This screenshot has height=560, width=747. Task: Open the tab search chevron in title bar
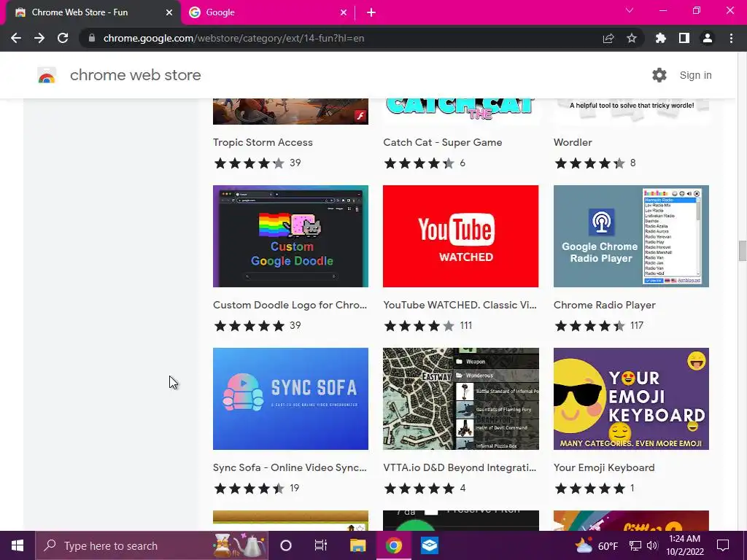pyautogui.click(x=630, y=10)
